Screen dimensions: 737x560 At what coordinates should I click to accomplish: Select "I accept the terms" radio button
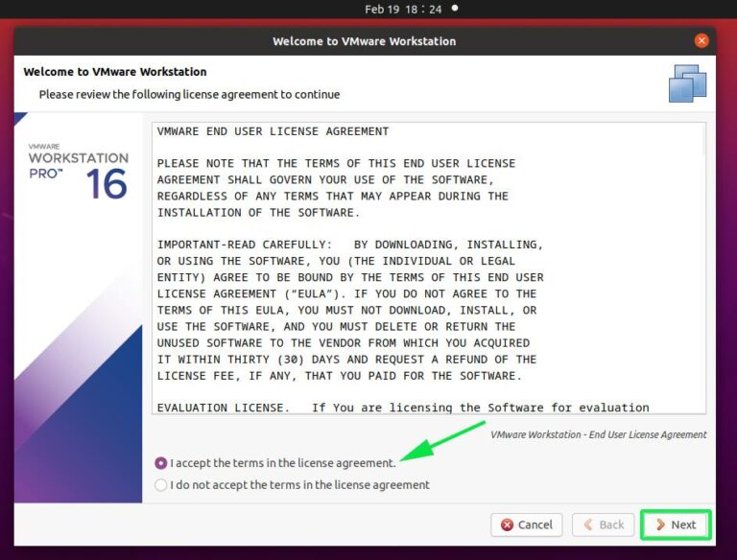click(160, 463)
